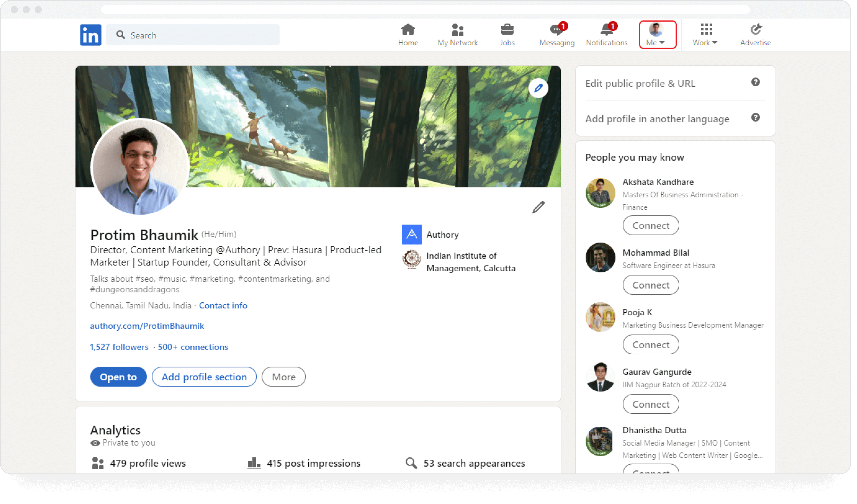This screenshot has width=857, height=504.
Task: Edit the cover photo with pencil icon
Action: [538, 88]
